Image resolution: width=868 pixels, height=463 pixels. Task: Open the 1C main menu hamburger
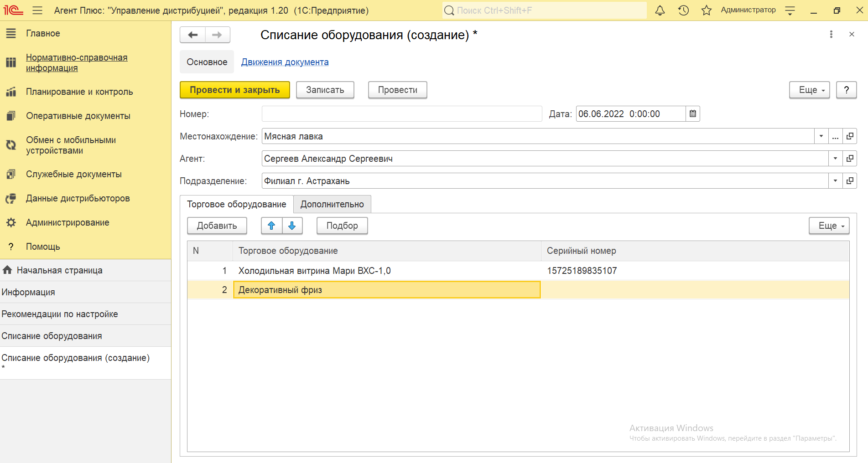[x=37, y=10]
